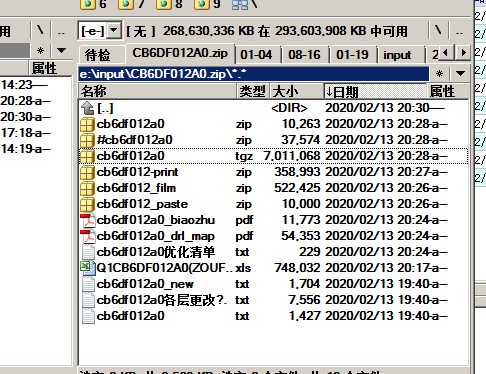486x374 pixels.
Task: Select file name cb6df012a0_biaozhu
Action: point(156,220)
